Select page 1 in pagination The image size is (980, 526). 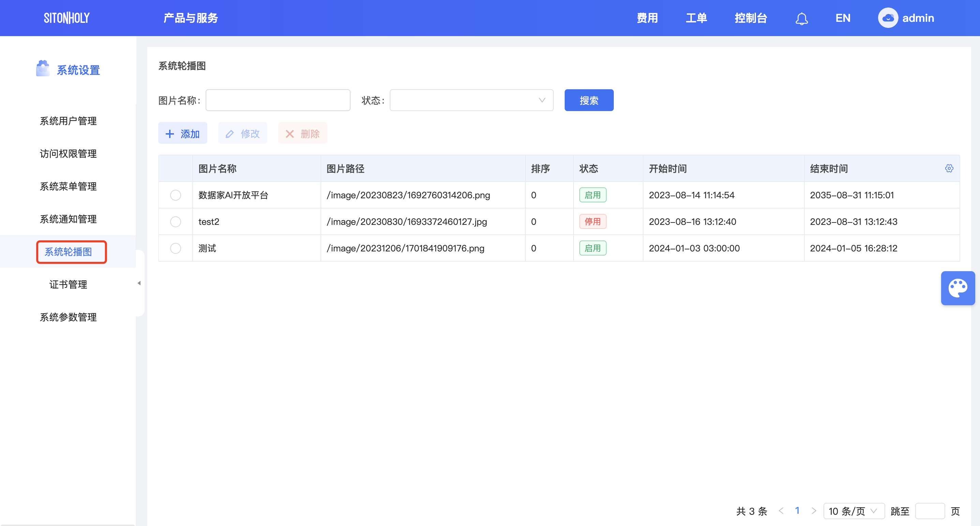(x=797, y=510)
